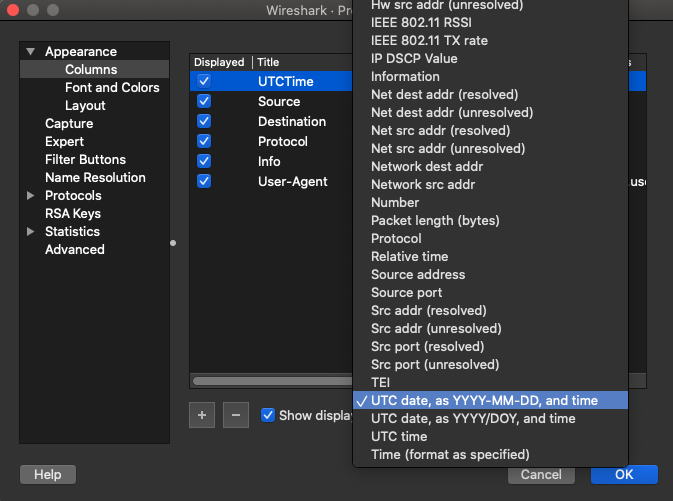Open Expert preferences
The width and height of the screenshot is (673, 501).
[x=64, y=141]
